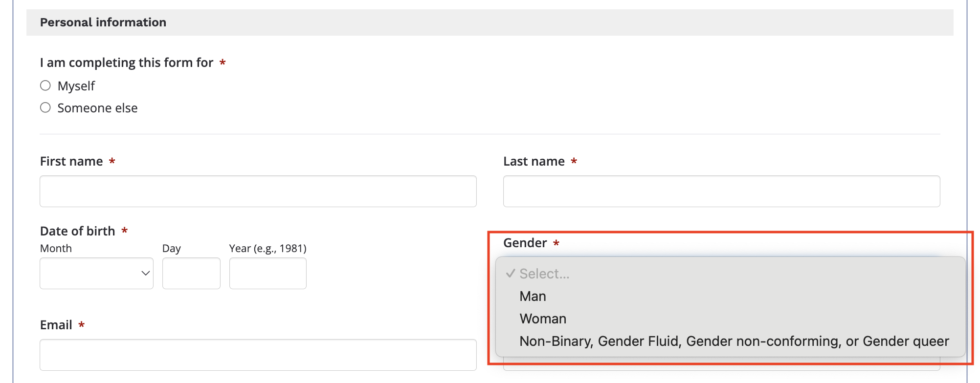
Task: Click the "First name" field label
Action: [x=71, y=161]
